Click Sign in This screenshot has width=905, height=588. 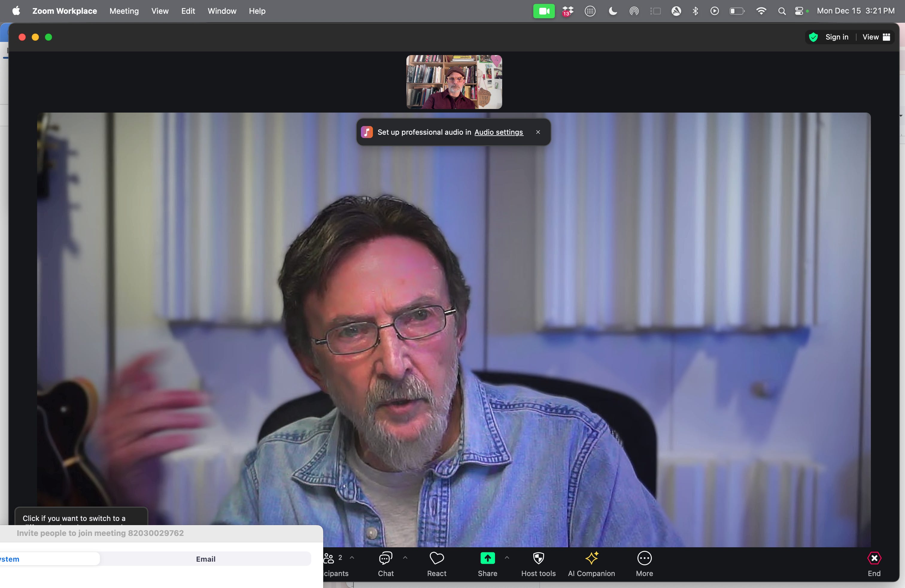[x=836, y=37]
